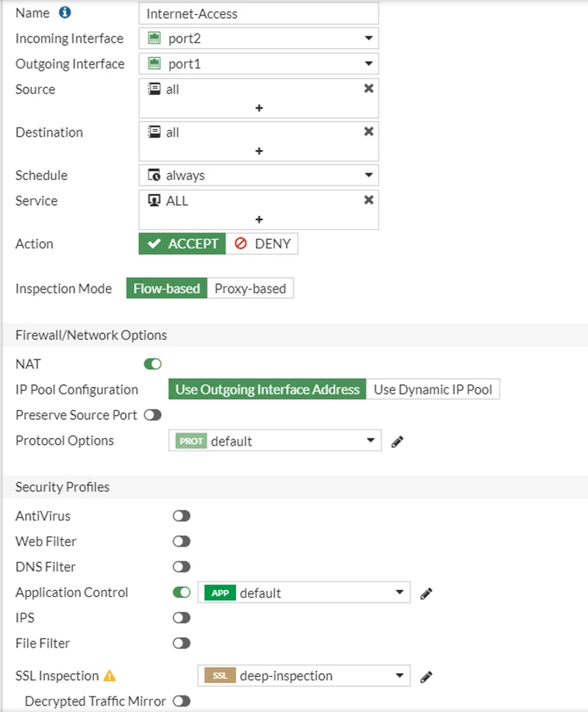
Task: Choose Proxy-based inspection mode
Action: click(x=250, y=288)
